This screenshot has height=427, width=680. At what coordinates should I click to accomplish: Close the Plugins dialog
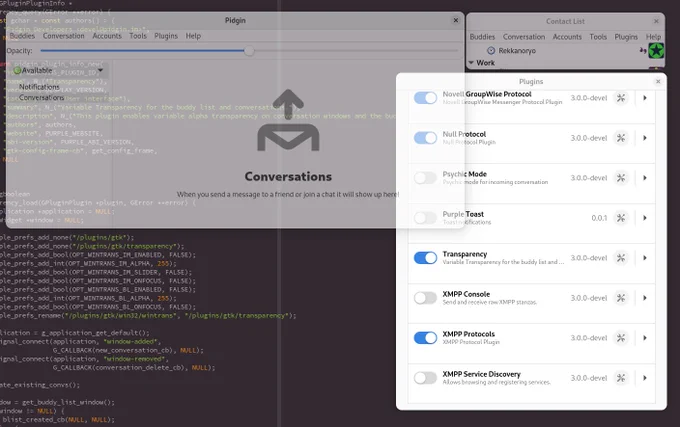coord(658,81)
